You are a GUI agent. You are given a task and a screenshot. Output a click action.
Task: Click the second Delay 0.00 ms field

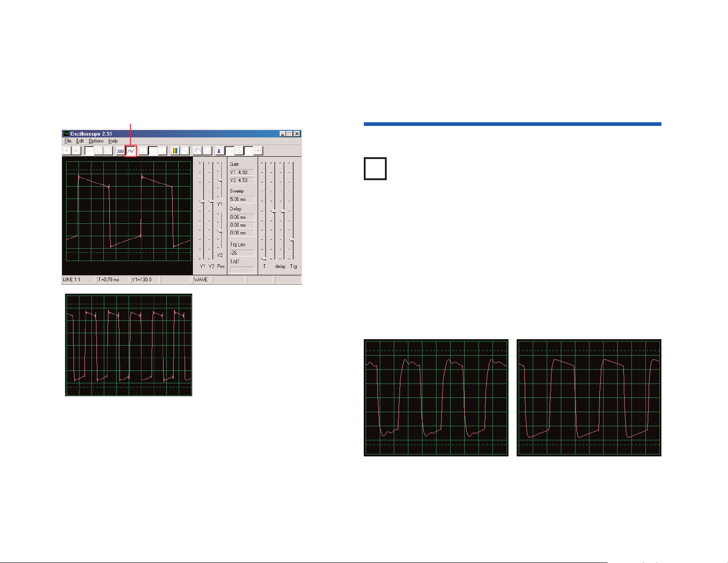click(242, 225)
